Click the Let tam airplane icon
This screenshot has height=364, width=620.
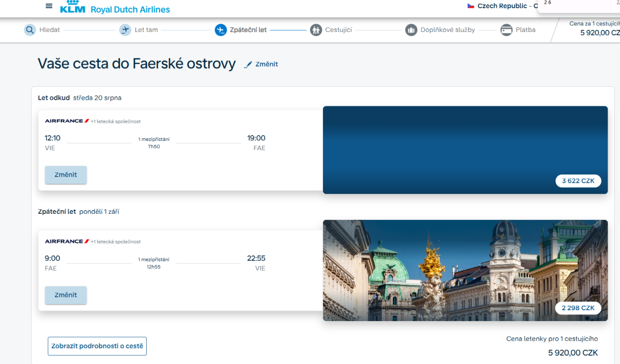[x=125, y=30]
